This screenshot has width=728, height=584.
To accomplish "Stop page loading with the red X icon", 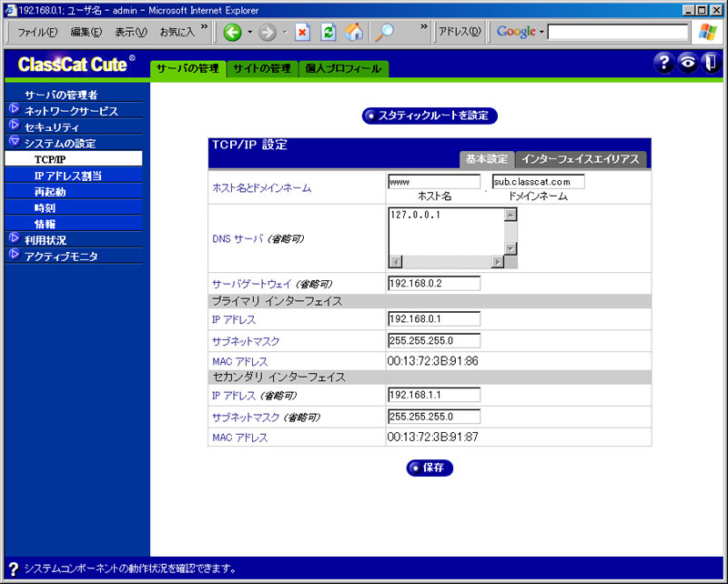I will [x=302, y=32].
